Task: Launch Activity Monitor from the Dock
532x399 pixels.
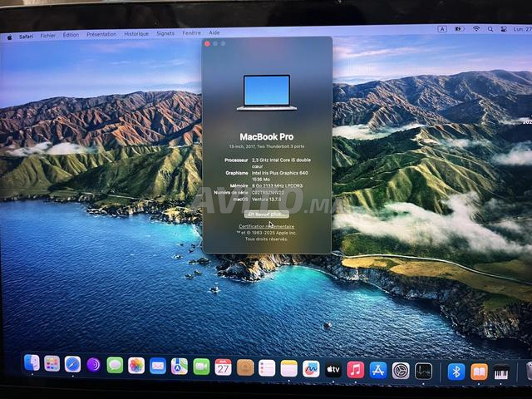Action: 423,372
